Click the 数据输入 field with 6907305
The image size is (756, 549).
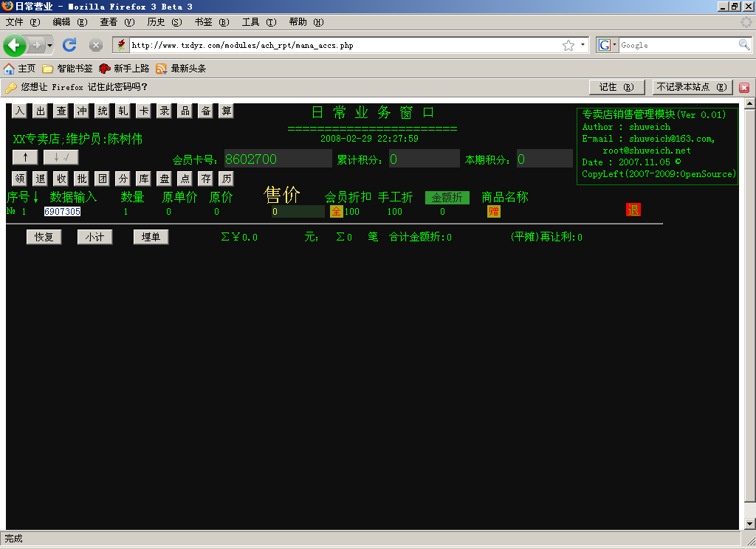pyautogui.click(x=63, y=212)
